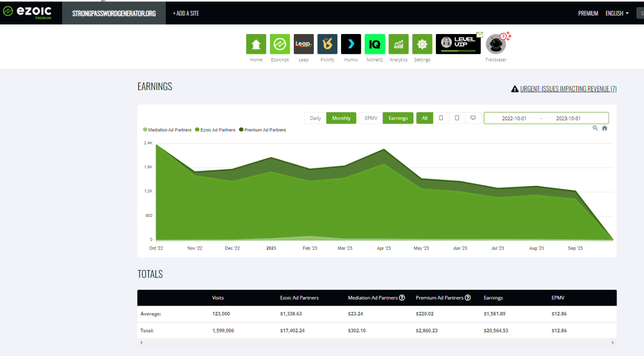Filter by desktop monitor device icon

tap(473, 118)
